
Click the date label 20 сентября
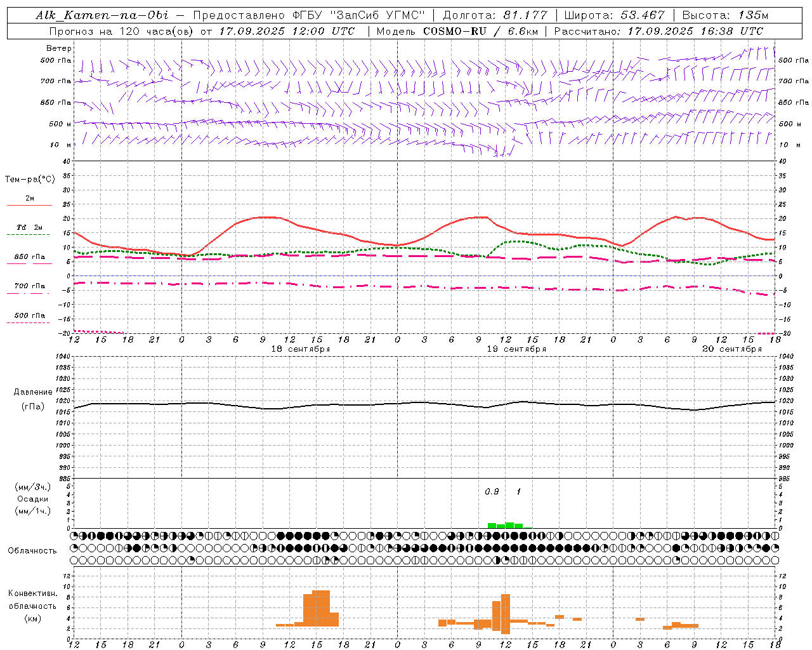(732, 349)
